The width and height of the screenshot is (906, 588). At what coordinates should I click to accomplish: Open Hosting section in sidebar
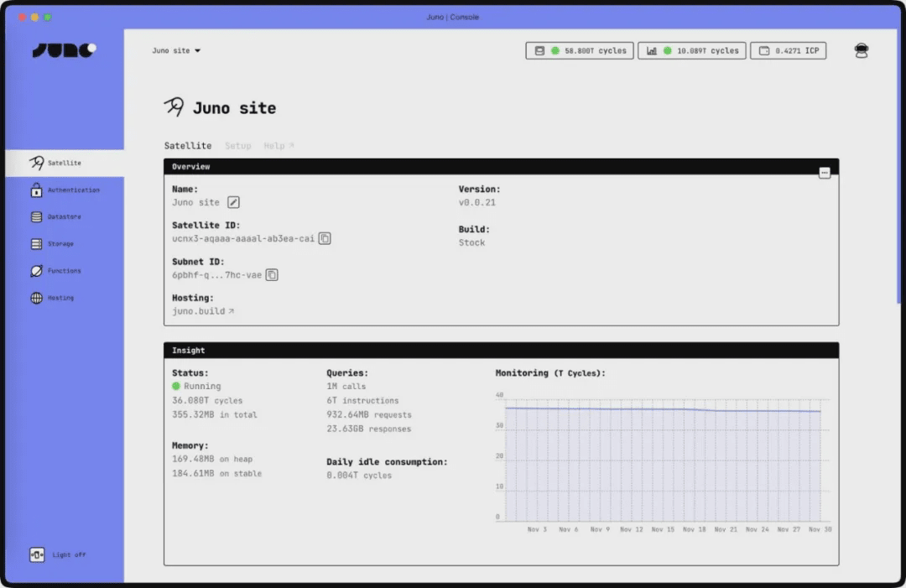pos(65,298)
